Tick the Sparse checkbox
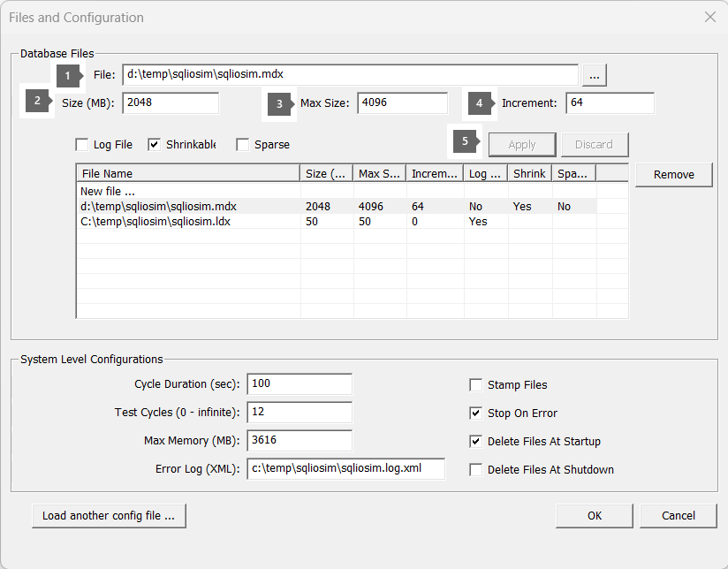Image resolution: width=728 pixels, height=569 pixels. pos(243,145)
